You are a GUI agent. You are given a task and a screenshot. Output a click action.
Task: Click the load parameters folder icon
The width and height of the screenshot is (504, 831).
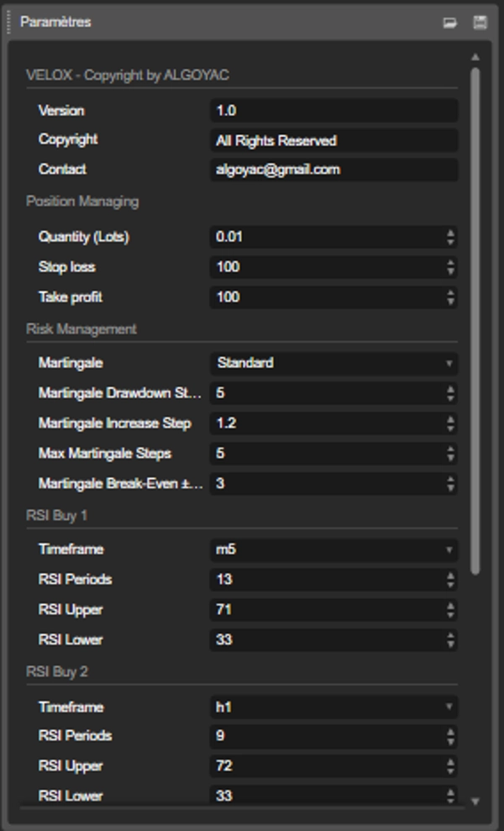point(450,23)
